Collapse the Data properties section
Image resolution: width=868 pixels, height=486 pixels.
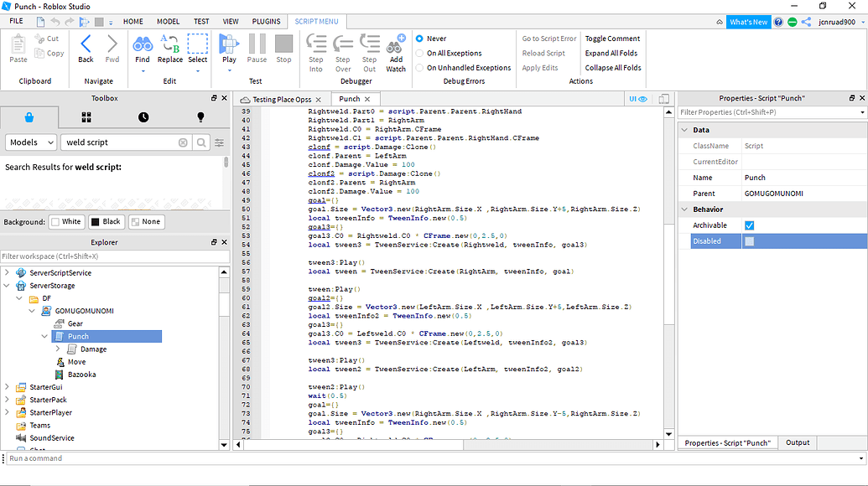coord(685,130)
